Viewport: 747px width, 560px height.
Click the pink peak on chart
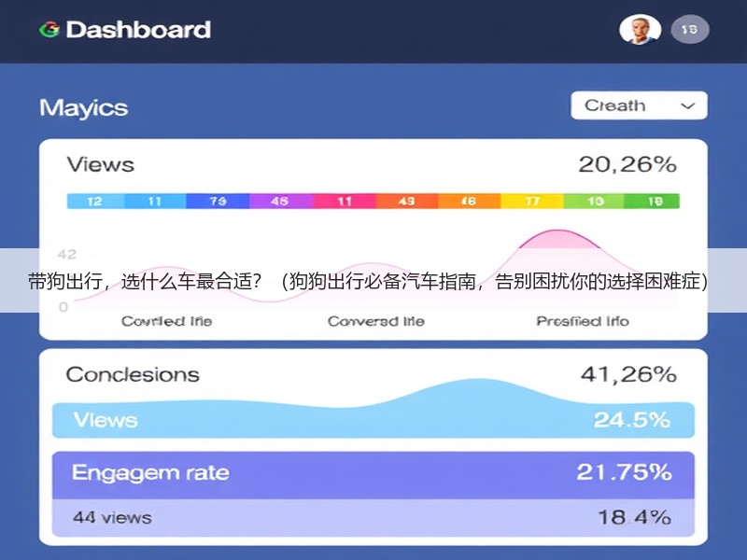click(x=558, y=238)
